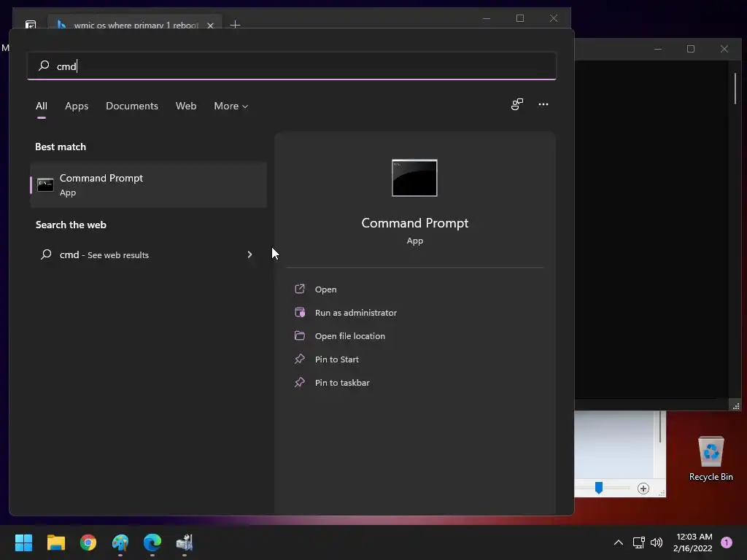
Task: Expand cmd web results chevron
Action: tap(249, 254)
